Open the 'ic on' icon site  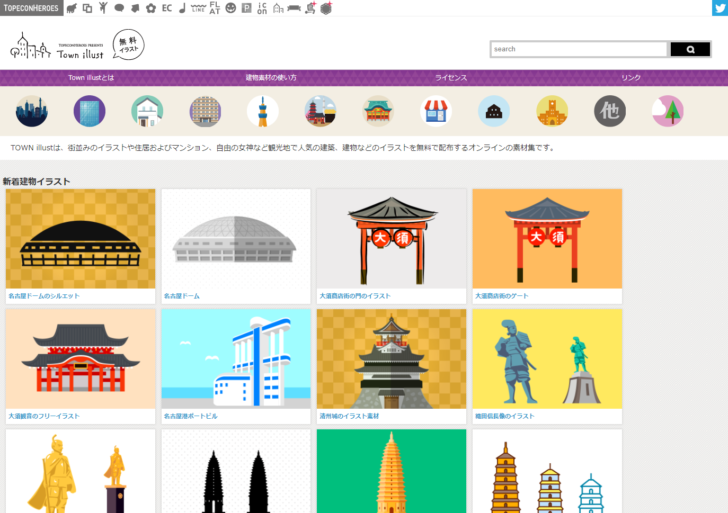coord(262,8)
